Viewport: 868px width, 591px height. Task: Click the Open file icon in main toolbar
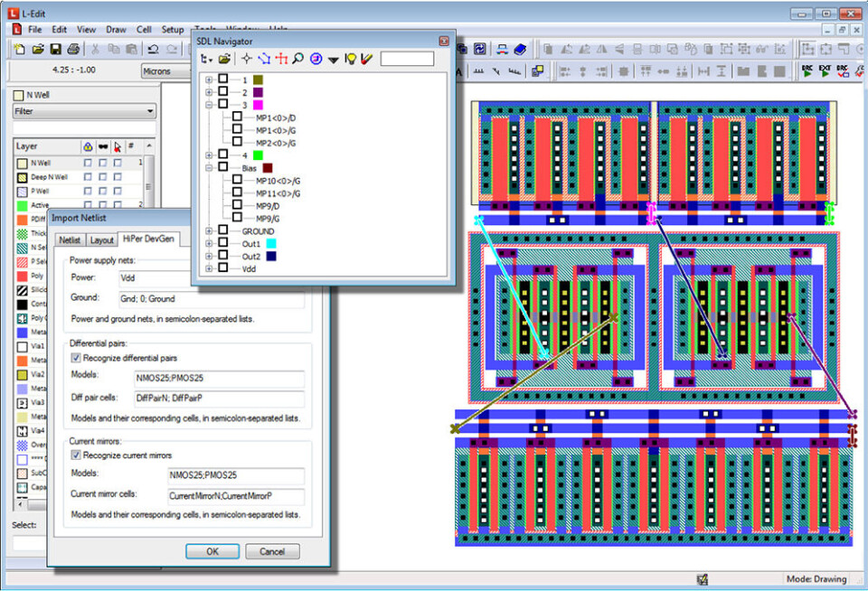38,49
